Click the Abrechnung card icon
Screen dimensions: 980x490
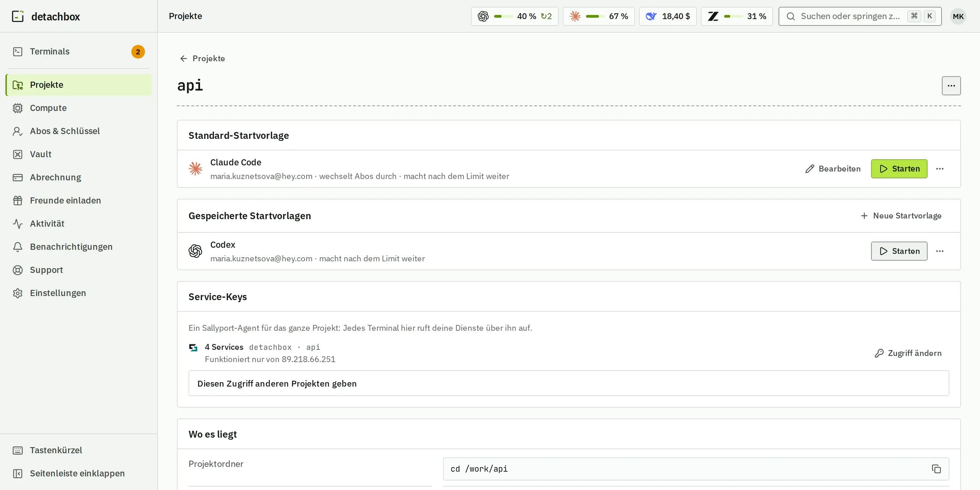tap(18, 177)
